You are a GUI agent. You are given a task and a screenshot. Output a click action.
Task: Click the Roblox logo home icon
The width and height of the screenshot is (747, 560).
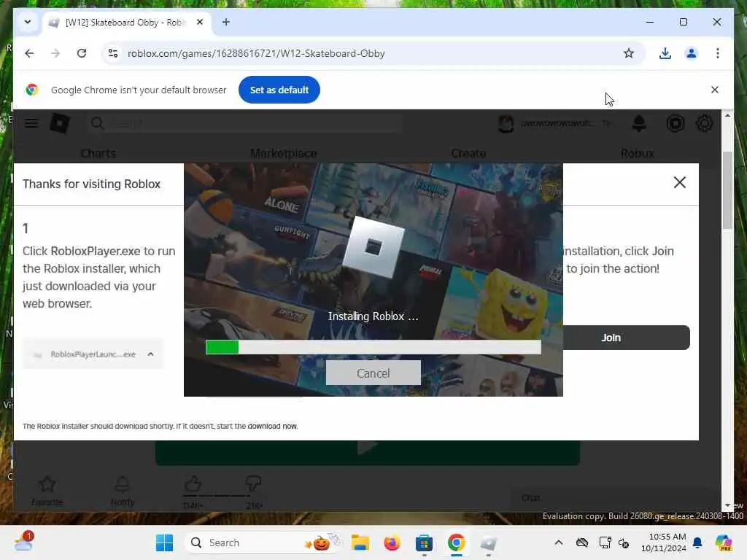tap(60, 123)
